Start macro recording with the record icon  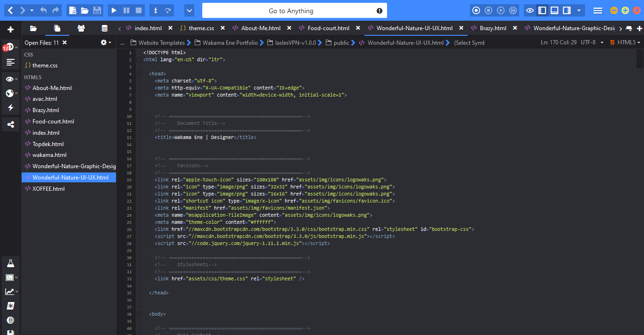(x=476, y=10)
